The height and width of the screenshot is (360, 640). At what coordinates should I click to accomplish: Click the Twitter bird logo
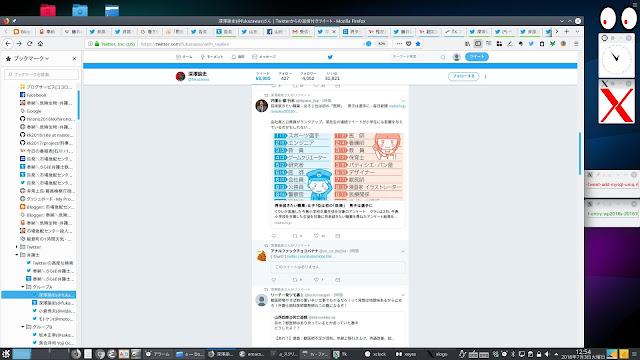click(330, 57)
